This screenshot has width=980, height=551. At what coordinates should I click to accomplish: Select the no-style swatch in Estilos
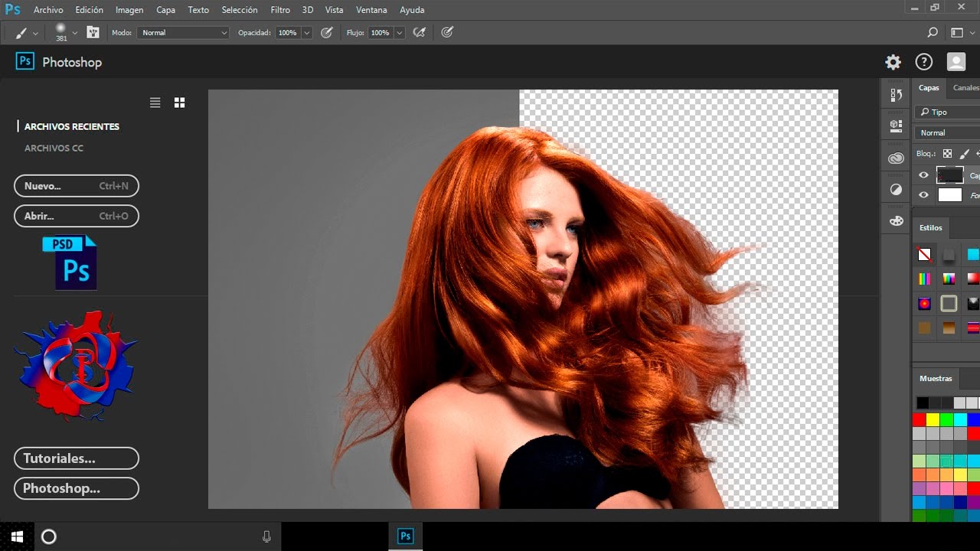click(925, 255)
